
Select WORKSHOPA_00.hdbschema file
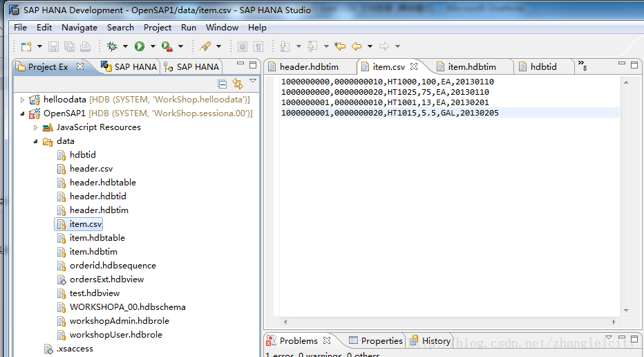[127, 306]
